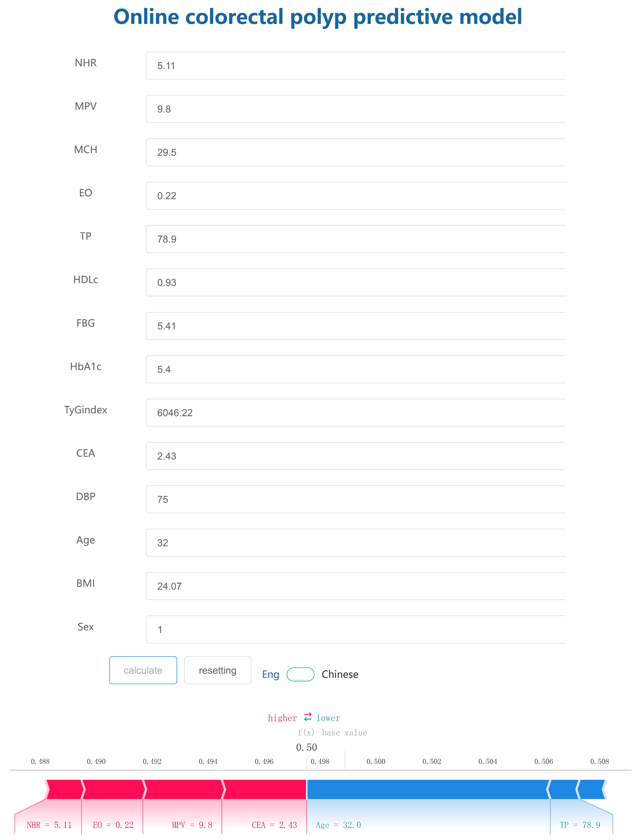The image size is (638, 840).
Task: Click the calculate button
Action: [x=143, y=670]
